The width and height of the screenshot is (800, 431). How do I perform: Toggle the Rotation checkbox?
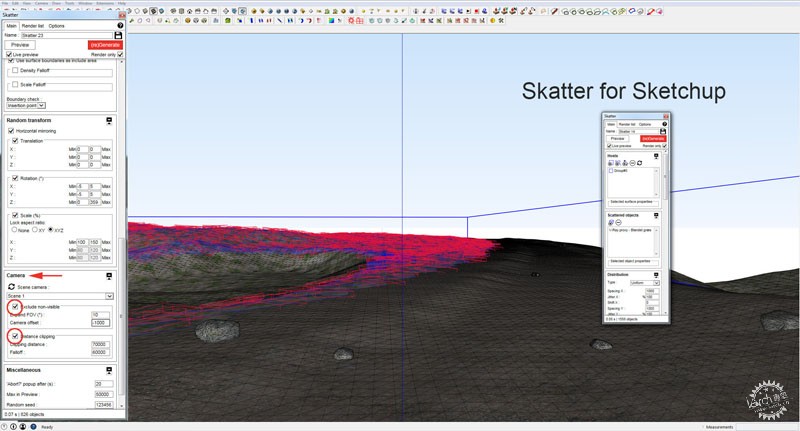click(15, 178)
